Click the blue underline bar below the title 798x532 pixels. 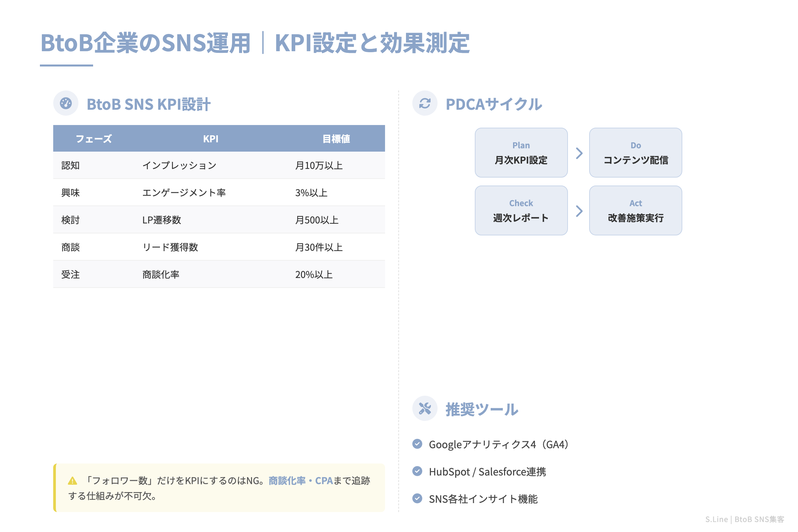click(66, 65)
